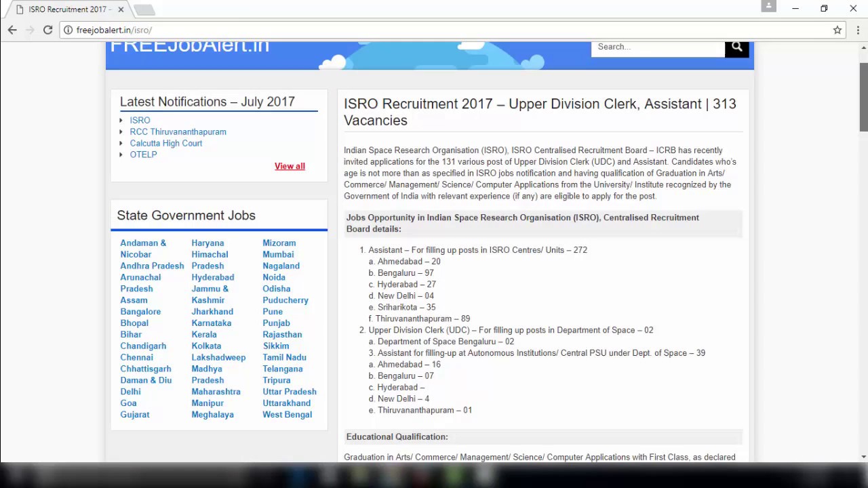Open Uttar Pradesh jobs link

click(x=290, y=392)
